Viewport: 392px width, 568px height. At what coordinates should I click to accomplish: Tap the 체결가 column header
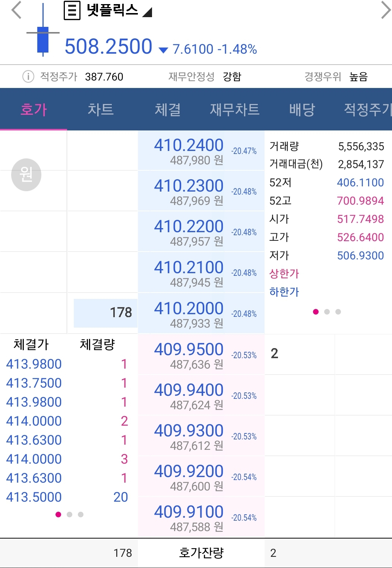point(31,344)
